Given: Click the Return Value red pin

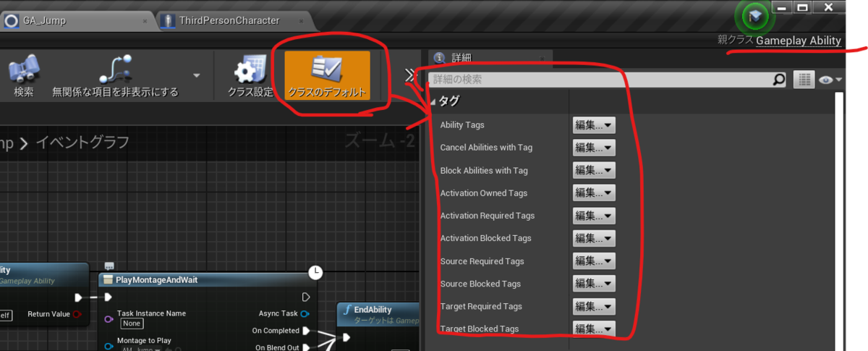Looking at the screenshot, I should tap(77, 314).
